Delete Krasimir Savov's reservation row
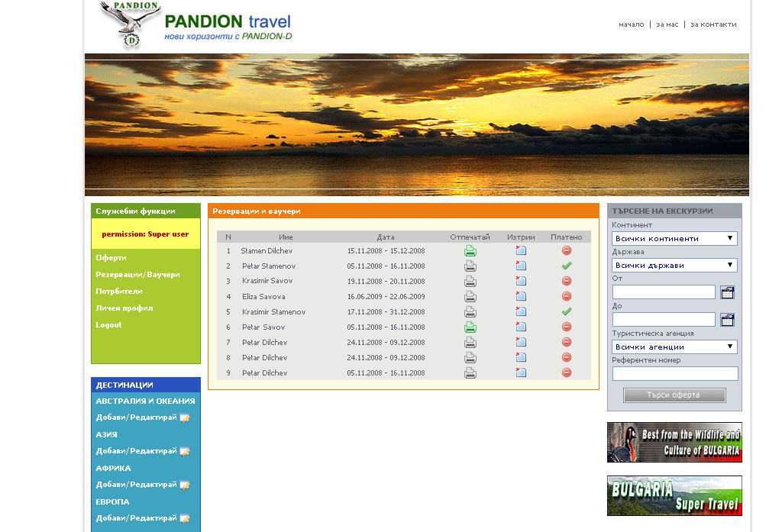 521,282
